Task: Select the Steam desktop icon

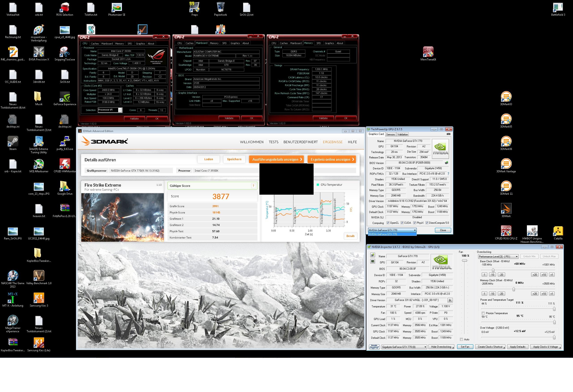Action: point(13,143)
